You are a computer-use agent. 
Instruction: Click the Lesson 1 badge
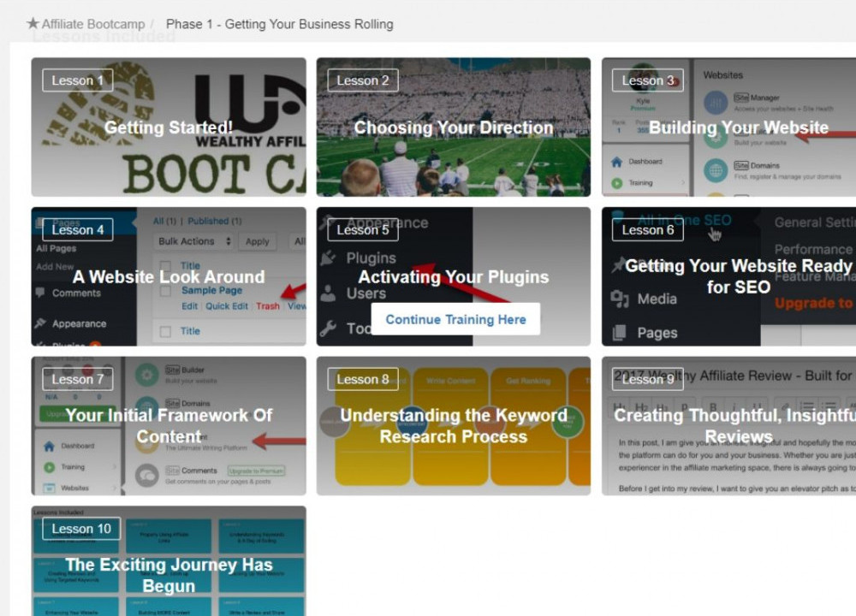pos(78,80)
